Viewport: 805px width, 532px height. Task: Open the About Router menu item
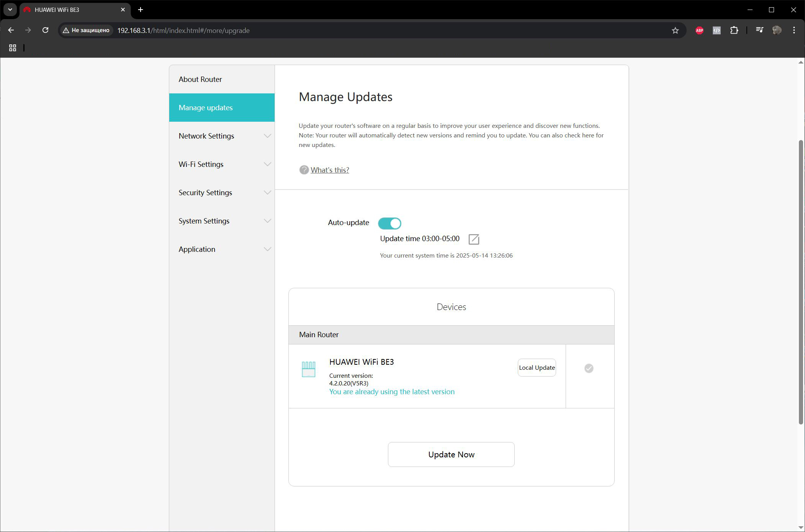tap(222, 79)
